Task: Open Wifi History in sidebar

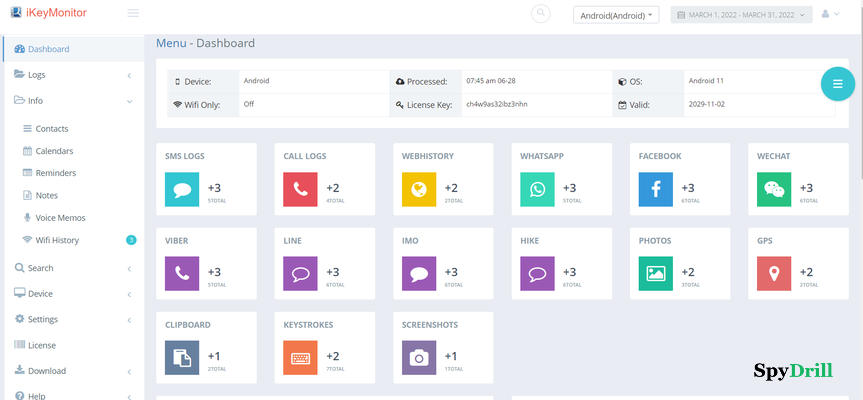Action: point(57,240)
